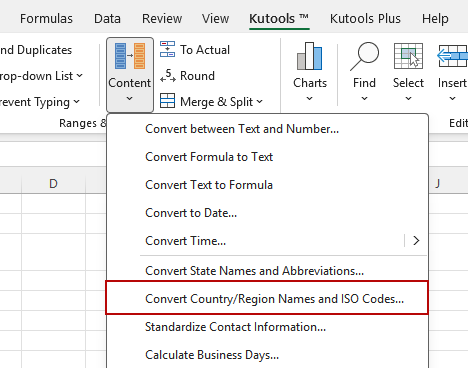Click the Find magnifier icon

click(364, 56)
